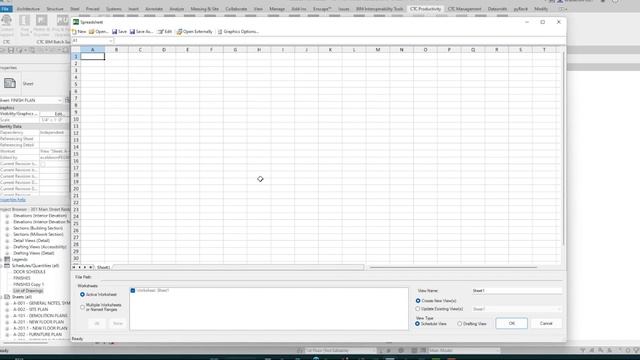Click the formula bar input
The height and width of the screenshot is (360, 640).
click(x=339, y=41)
